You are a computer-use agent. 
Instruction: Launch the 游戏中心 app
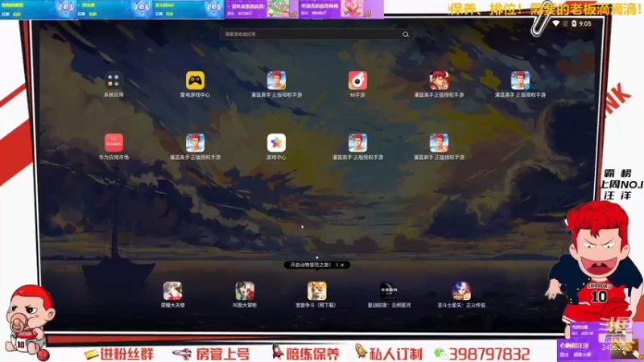point(276,143)
